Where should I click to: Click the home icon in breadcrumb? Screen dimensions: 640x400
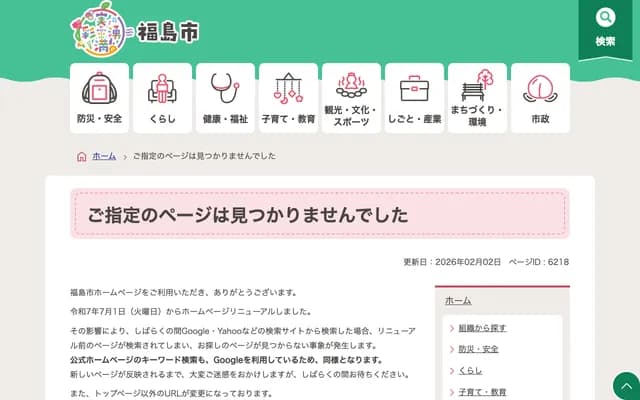(x=82, y=156)
